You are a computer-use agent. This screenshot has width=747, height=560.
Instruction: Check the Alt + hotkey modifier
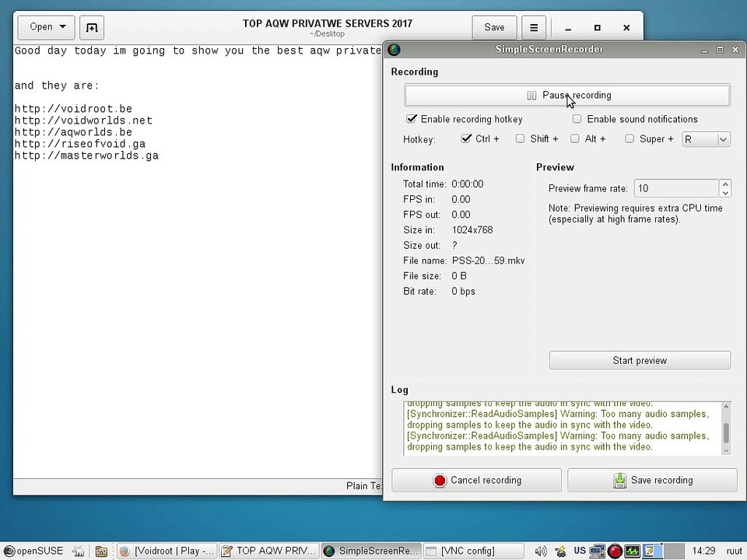tap(575, 138)
